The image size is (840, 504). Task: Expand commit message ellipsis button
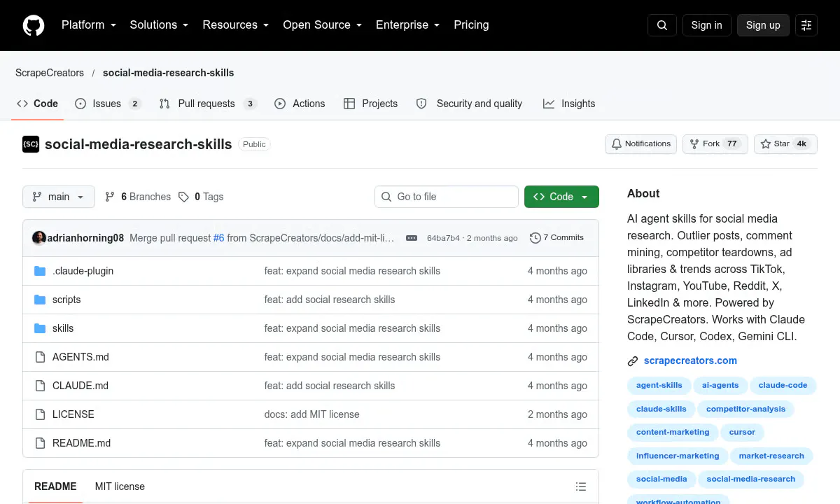(x=412, y=238)
